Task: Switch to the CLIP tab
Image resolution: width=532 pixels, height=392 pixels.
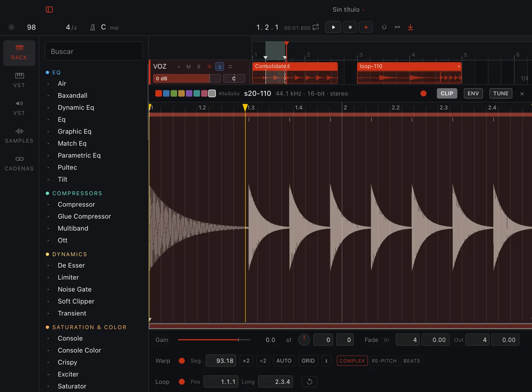Action: point(447,93)
